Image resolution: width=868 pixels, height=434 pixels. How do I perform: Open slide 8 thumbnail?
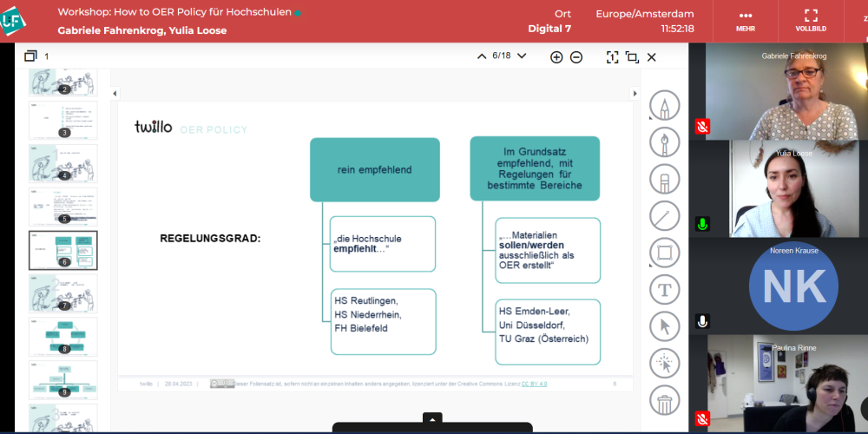pyautogui.click(x=63, y=337)
